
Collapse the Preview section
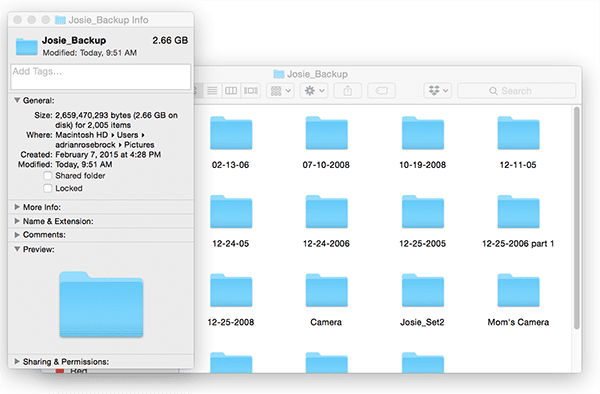click(17, 249)
